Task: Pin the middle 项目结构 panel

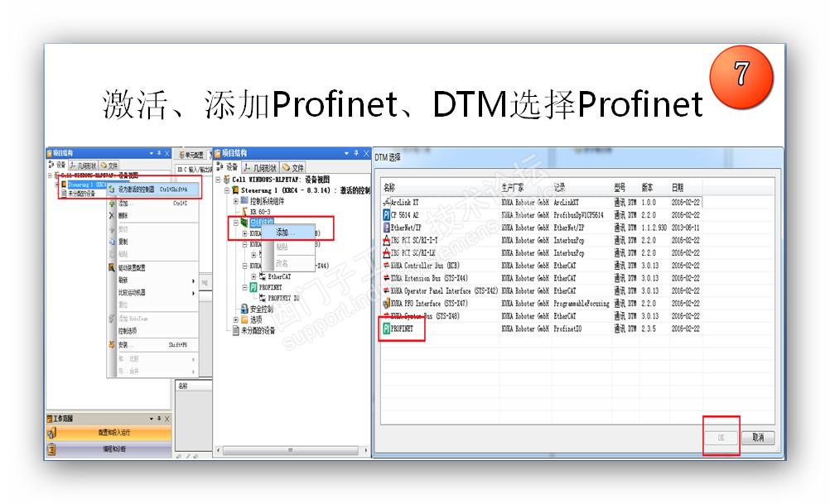Action: point(356,153)
